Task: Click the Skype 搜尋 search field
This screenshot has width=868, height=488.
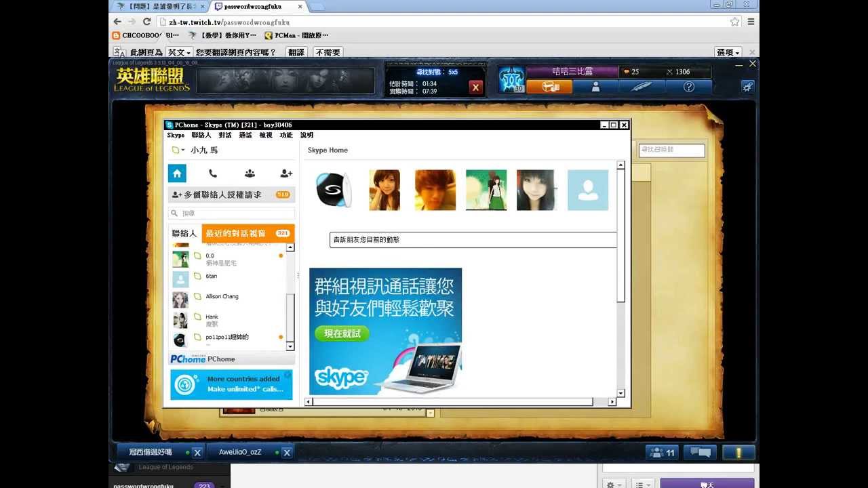Action: click(x=231, y=213)
